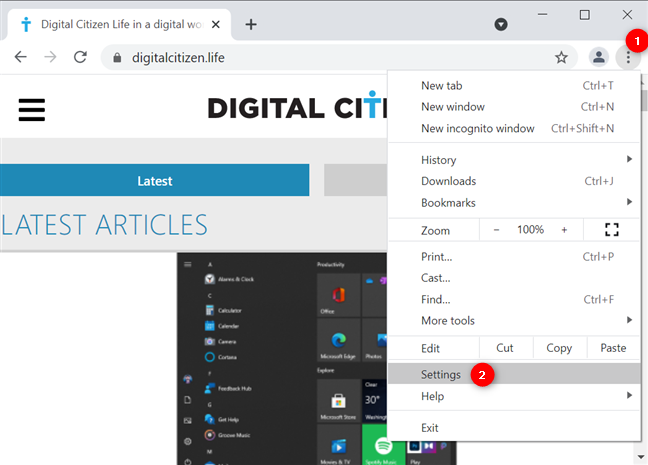Select the Latest tab on the webpage
Viewport: 648px width, 465px height.
[x=155, y=180]
